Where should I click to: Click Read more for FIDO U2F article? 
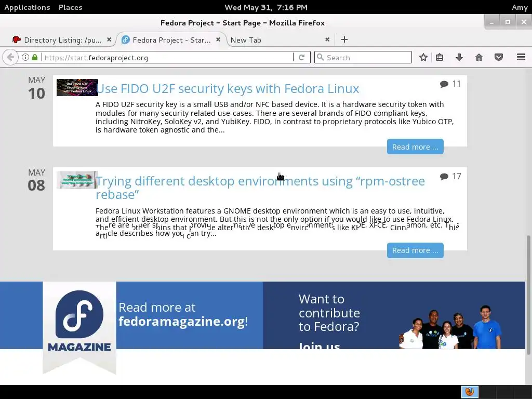tap(415, 147)
